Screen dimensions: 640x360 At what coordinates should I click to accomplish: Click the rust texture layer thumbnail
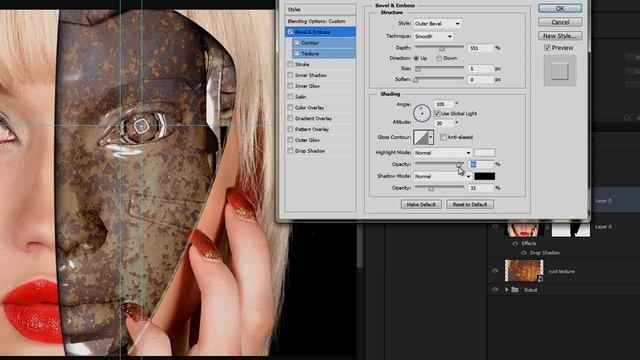[x=524, y=271]
